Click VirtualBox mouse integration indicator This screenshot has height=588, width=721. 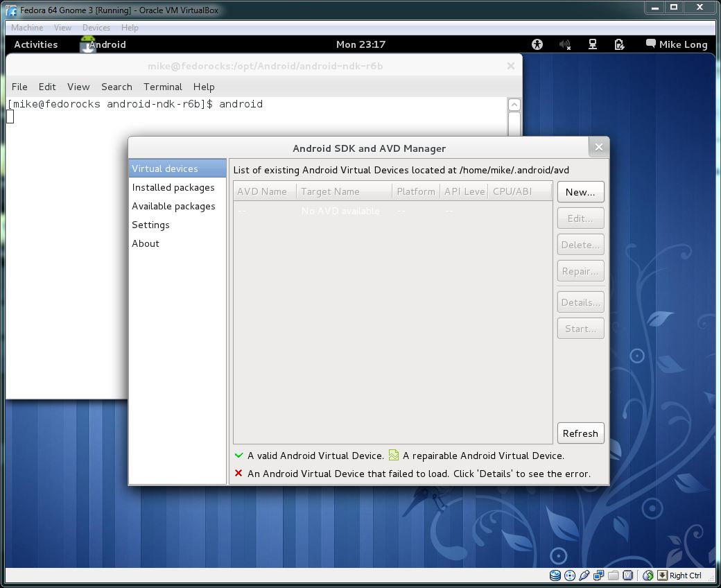648,575
